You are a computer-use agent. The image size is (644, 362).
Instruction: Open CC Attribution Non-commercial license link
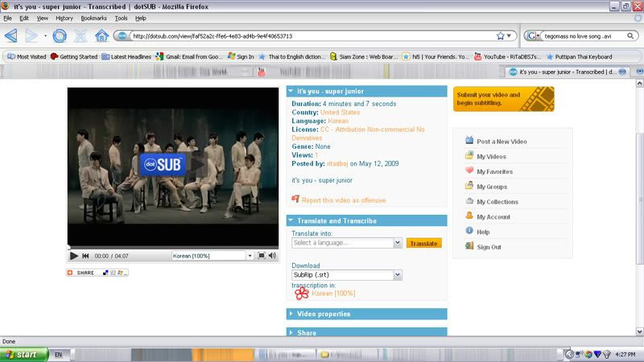358,134
